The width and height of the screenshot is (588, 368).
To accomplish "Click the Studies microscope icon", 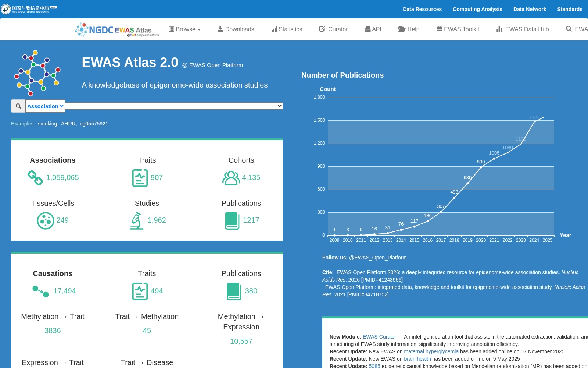I will pos(137,221).
